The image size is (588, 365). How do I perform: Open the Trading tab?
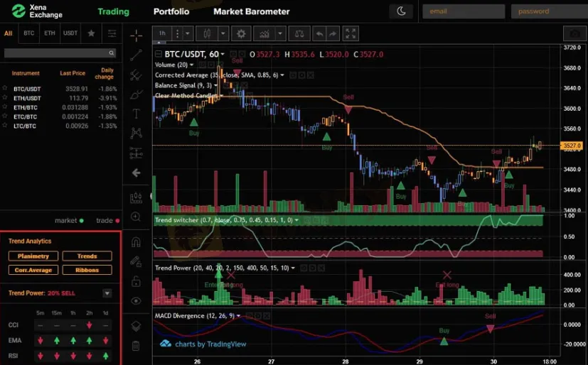click(113, 11)
